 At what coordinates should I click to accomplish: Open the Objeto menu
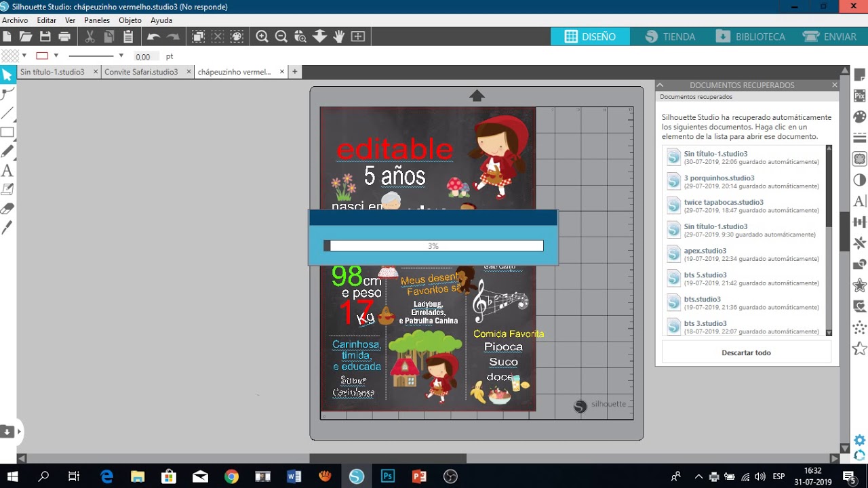point(130,20)
